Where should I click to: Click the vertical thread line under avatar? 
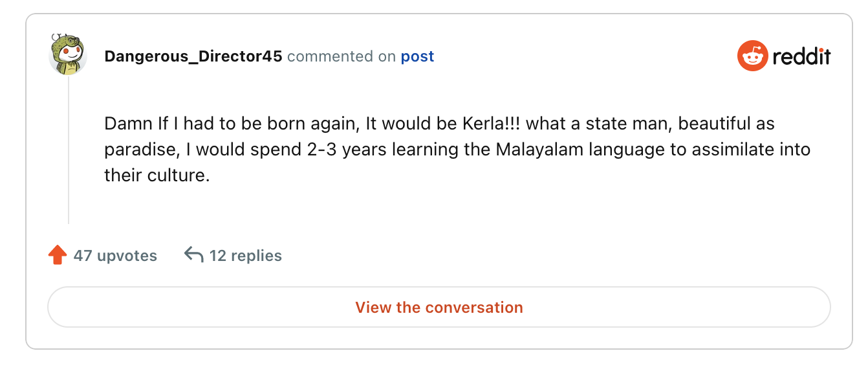(69, 150)
